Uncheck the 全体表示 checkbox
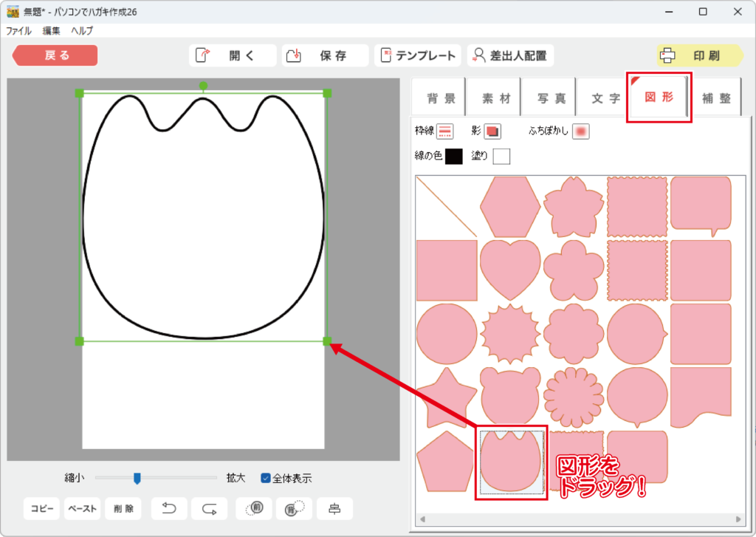Viewport: 756px width, 537px height. [x=266, y=478]
